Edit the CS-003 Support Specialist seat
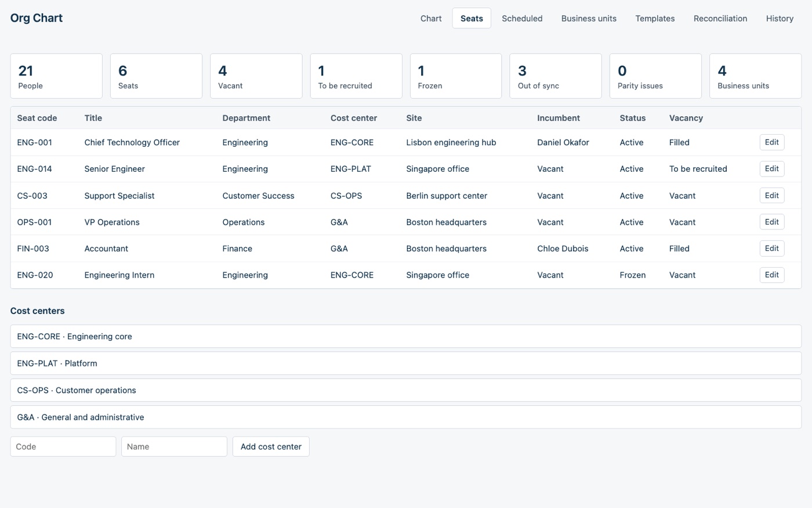Screen dimensions: 812x508 [x=771, y=196]
